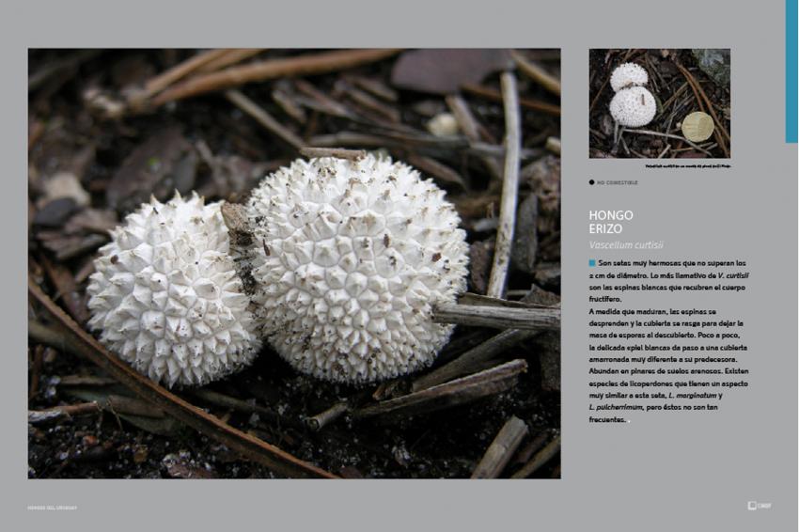Screen dimensions: 799x532
Task: Click the smaller spiky mushroom on the left
Action: tap(172, 290)
